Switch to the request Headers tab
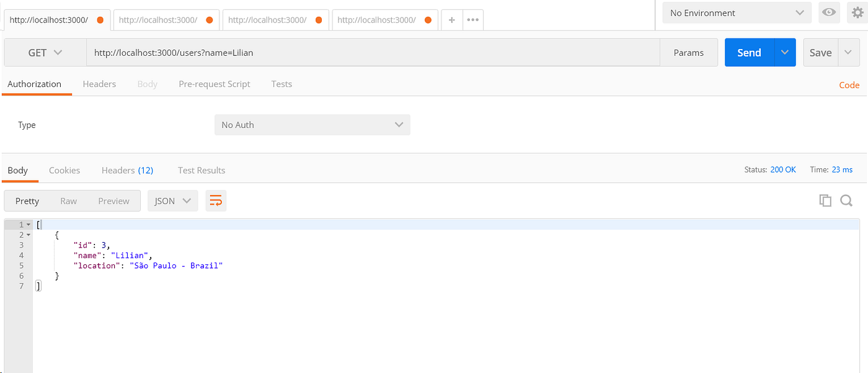The width and height of the screenshot is (868, 373). pyautogui.click(x=99, y=84)
